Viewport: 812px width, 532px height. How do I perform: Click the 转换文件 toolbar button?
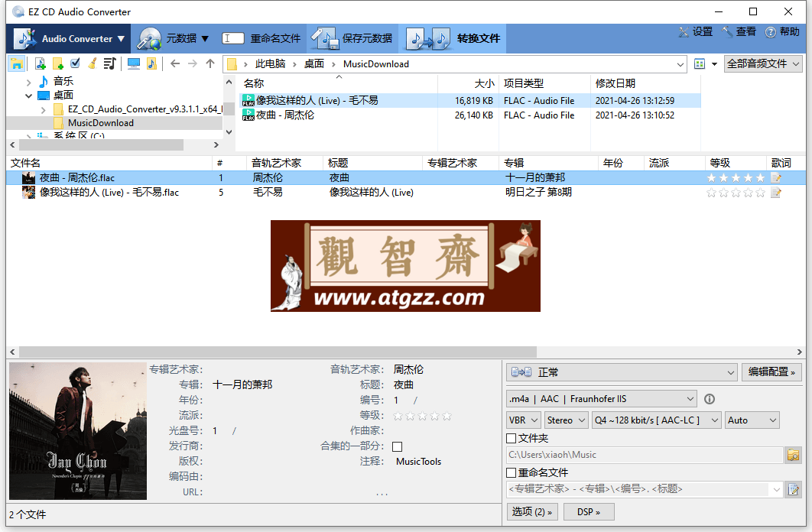[x=453, y=38]
